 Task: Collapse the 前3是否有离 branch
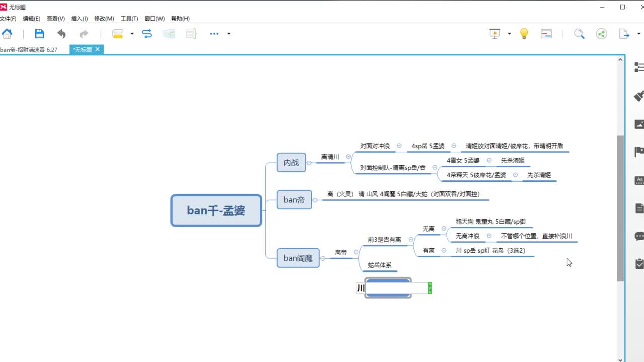tap(411, 240)
